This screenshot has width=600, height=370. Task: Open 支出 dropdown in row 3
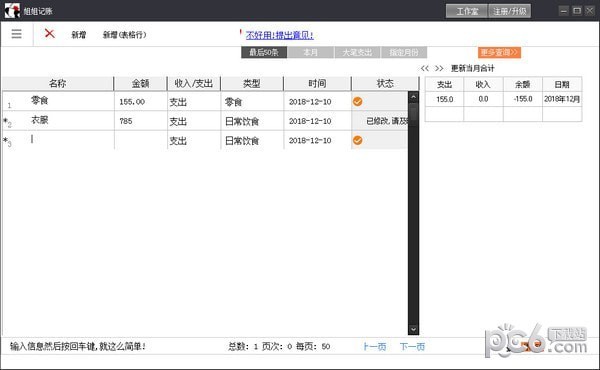(x=194, y=140)
